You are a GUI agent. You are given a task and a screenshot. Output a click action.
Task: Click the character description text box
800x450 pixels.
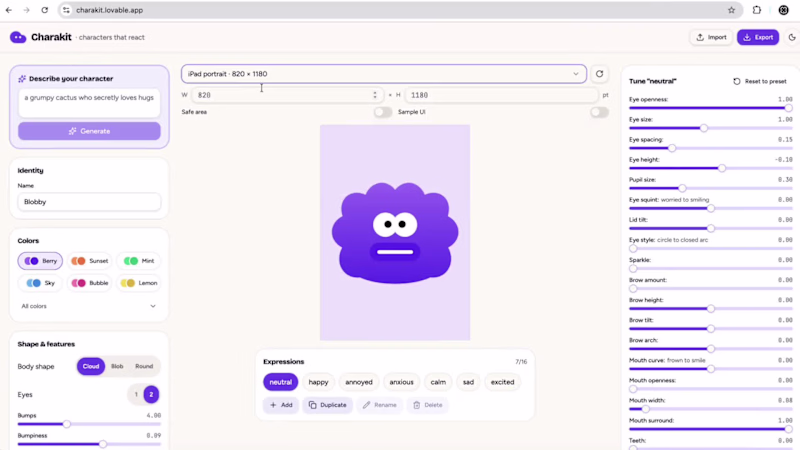click(89, 103)
